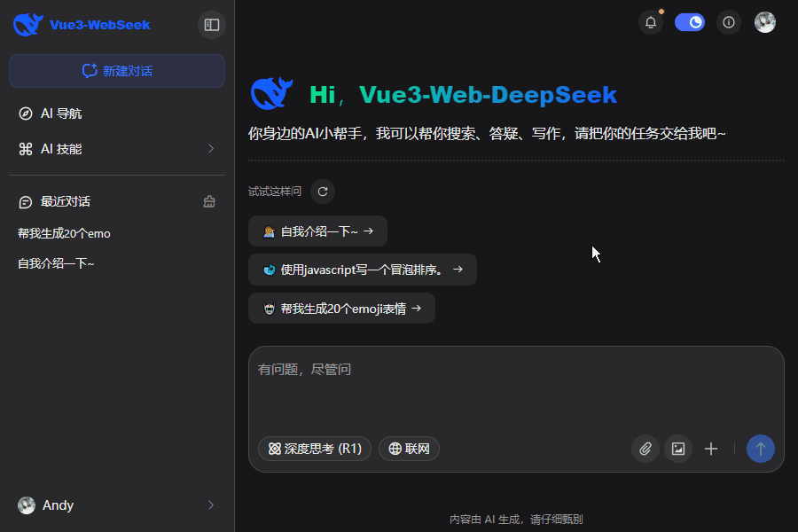Click the Vue3-WebSeek whale logo

(28, 25)
